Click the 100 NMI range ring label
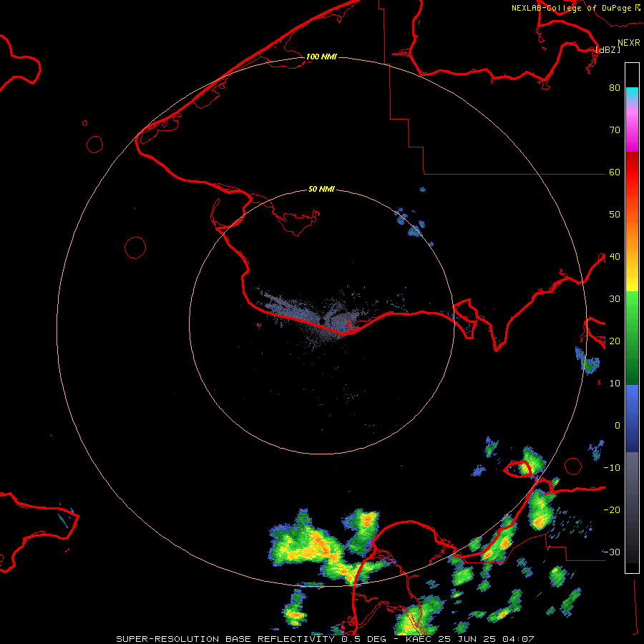The image size is (644, 644). 321,57
